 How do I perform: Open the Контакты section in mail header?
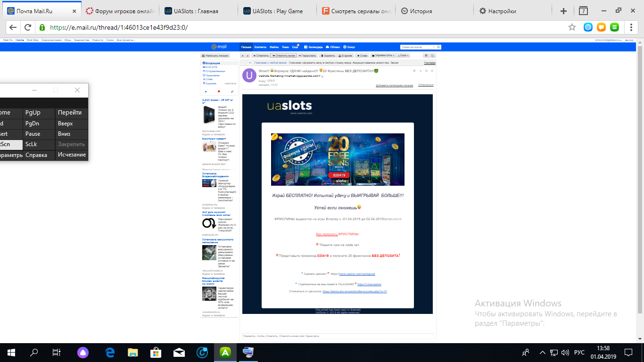pos(260,47)
